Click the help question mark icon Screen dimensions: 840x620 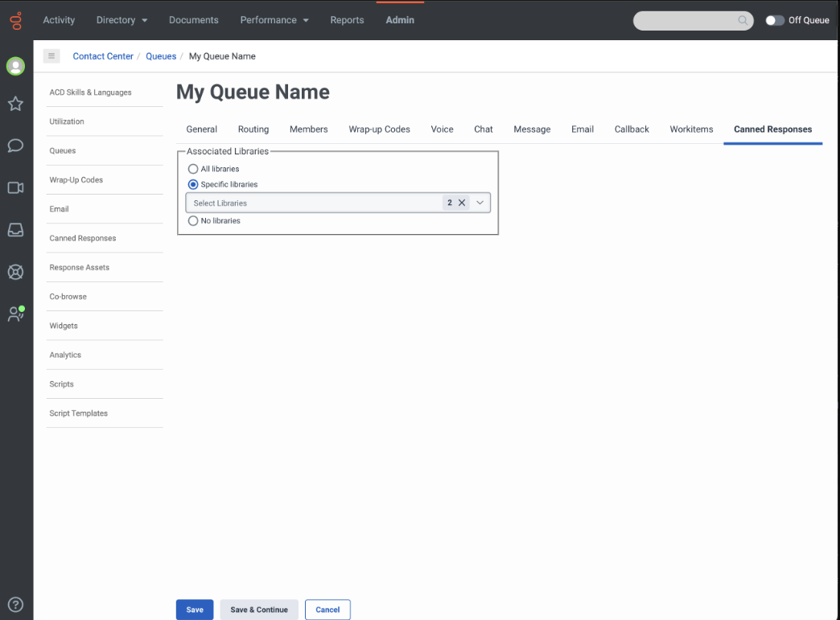15,604
